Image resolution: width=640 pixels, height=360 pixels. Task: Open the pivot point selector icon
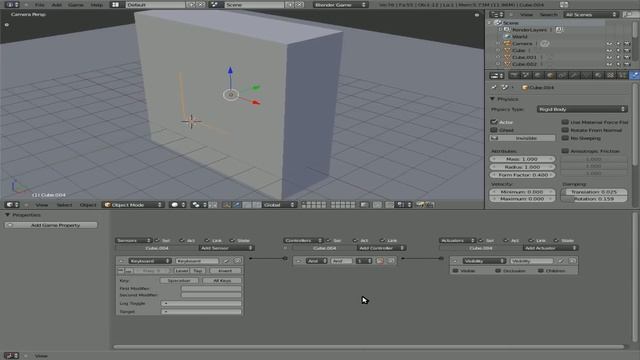(x=199, y=204)
